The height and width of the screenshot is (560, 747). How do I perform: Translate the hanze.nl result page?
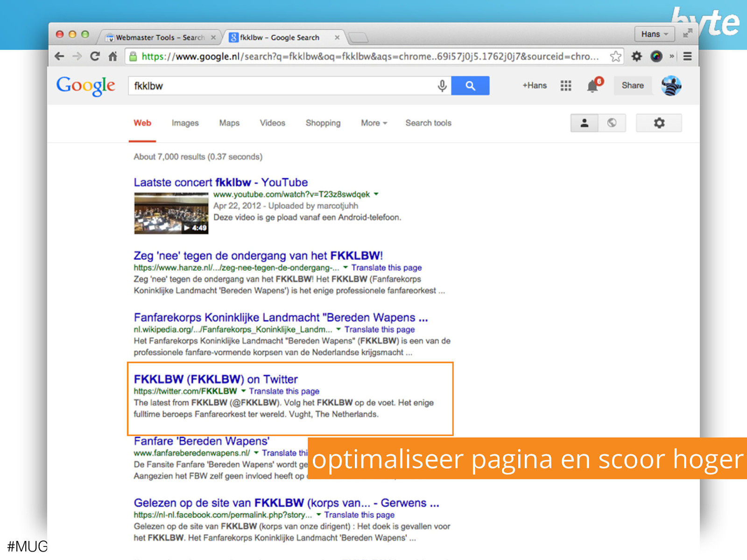click(x=387, y=268)
